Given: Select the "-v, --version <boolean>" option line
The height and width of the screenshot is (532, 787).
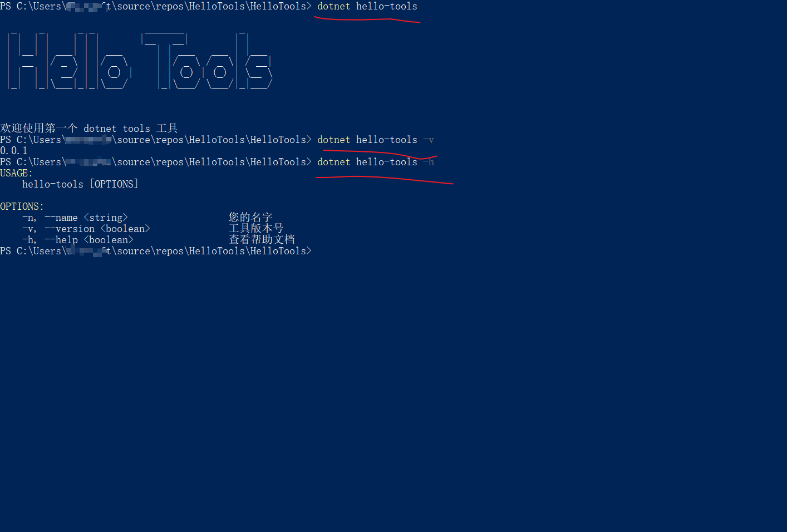Looking at the screenshot, I should [86, 229].
